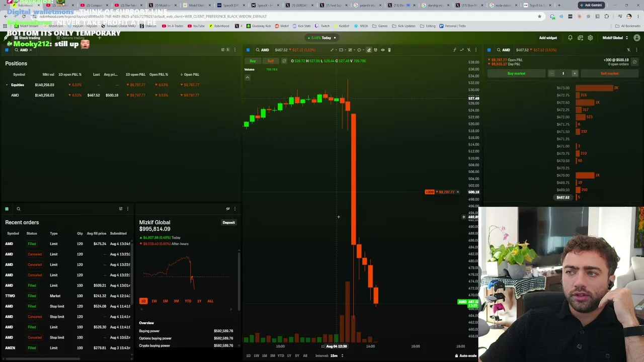
Task: Select the rectangle shape drawing tool
Action: [x=341, y=50]
